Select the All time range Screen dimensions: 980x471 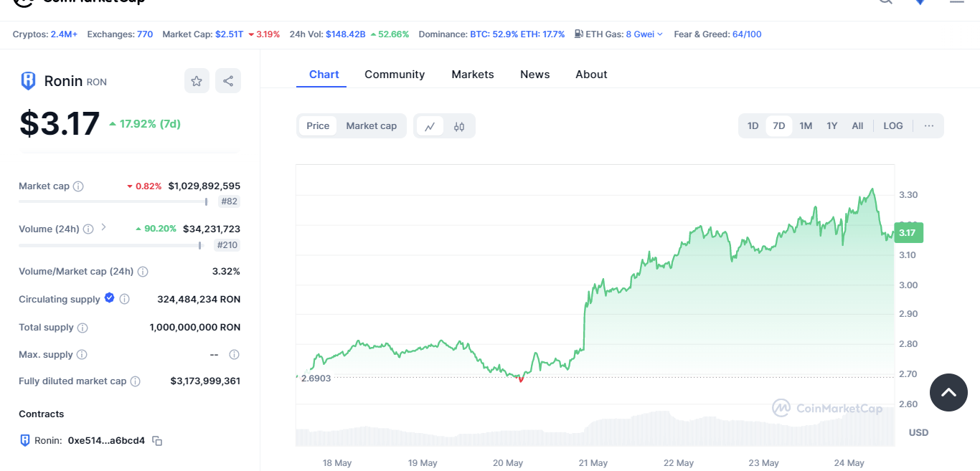(857, 126)
